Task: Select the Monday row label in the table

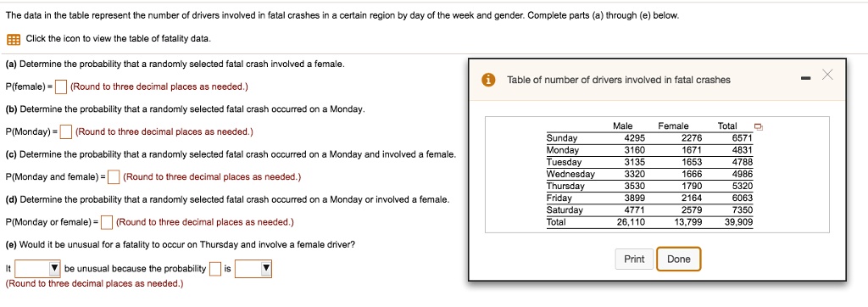Action: pos(563,150)
